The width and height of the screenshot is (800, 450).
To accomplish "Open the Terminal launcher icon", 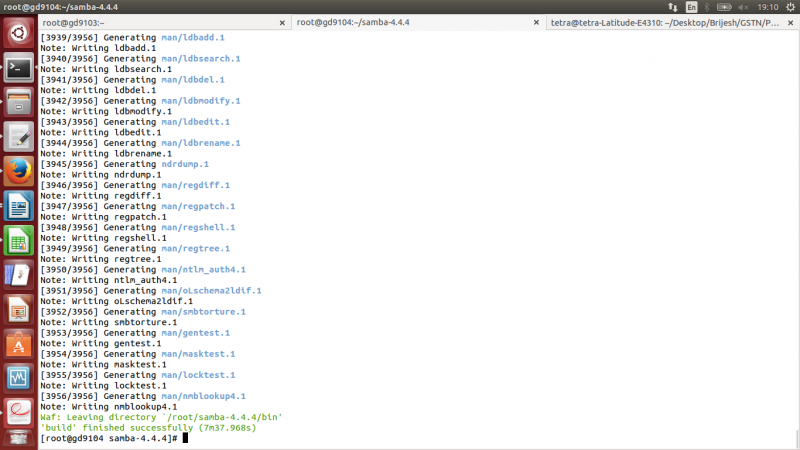I will (x=19, y=68).
